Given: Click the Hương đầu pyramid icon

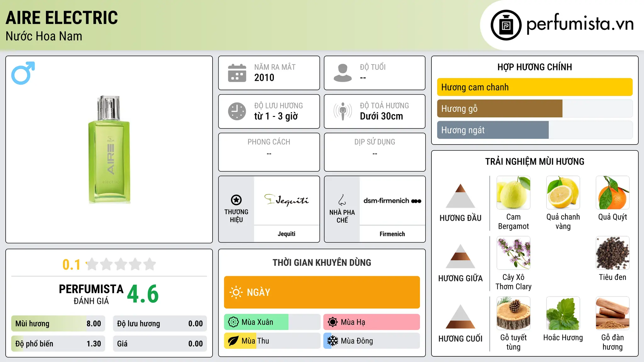Looking at the screenshot, I should click(460, 196).
